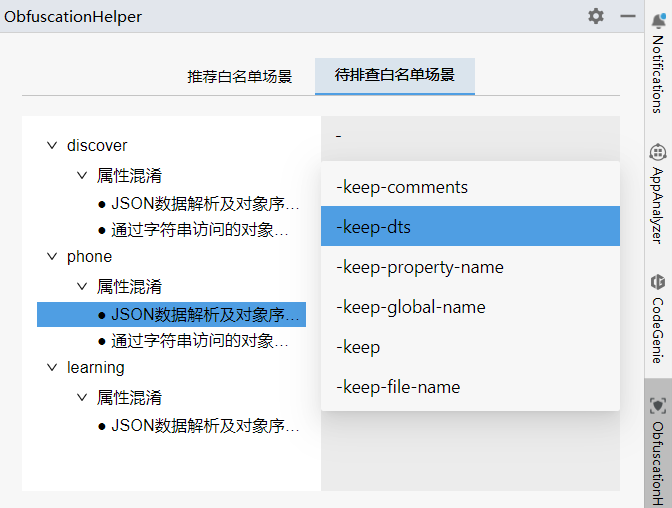Screen dimensions: 672x508
Task: Open the CodeGenie sidebar icon
Action: pos(658,282)
